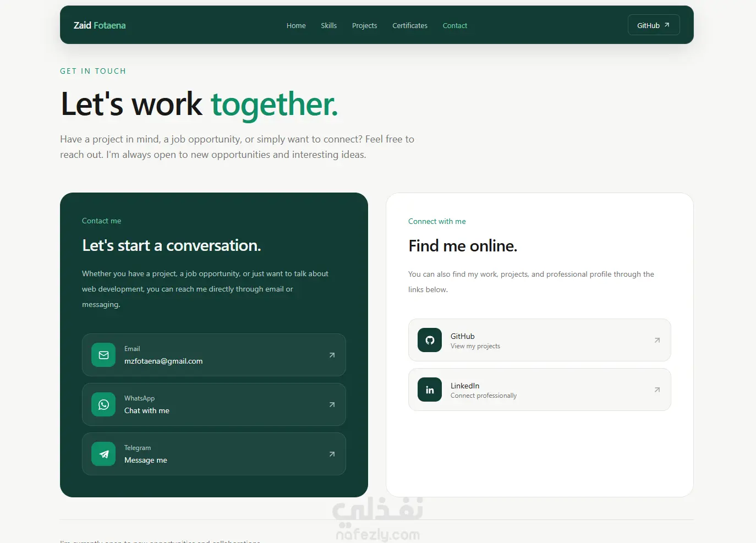This screenshot has height=543, width=756.
Task: Click the arrow icon in WhatsApp row
Action: point(332,404)
